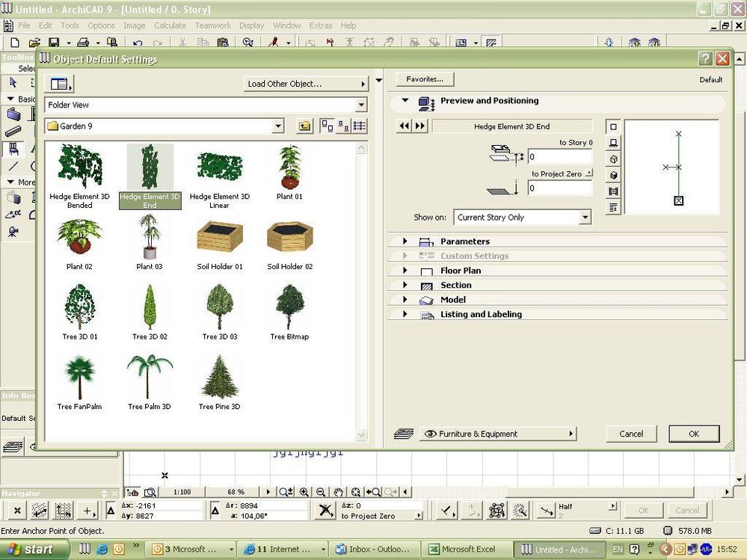Click the Undo toolbar icon
747x560 pixels.
tap(138, 43)
